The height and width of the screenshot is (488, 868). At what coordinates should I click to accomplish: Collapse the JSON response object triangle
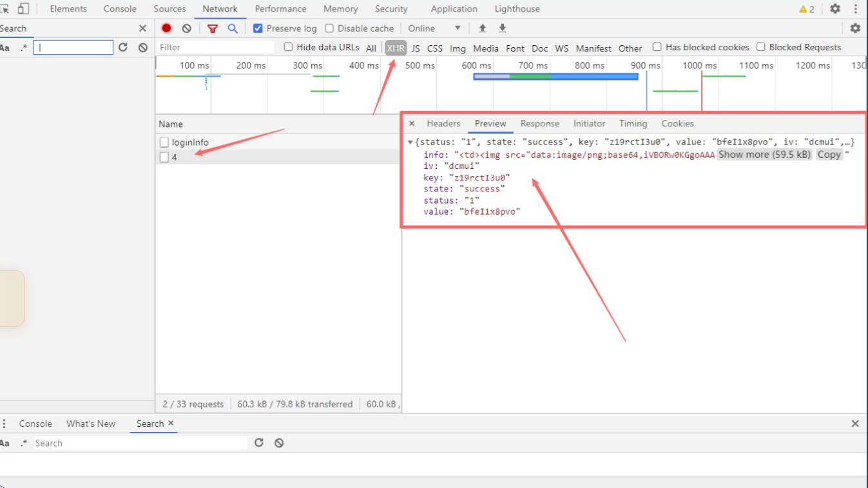tap(410, 142)
